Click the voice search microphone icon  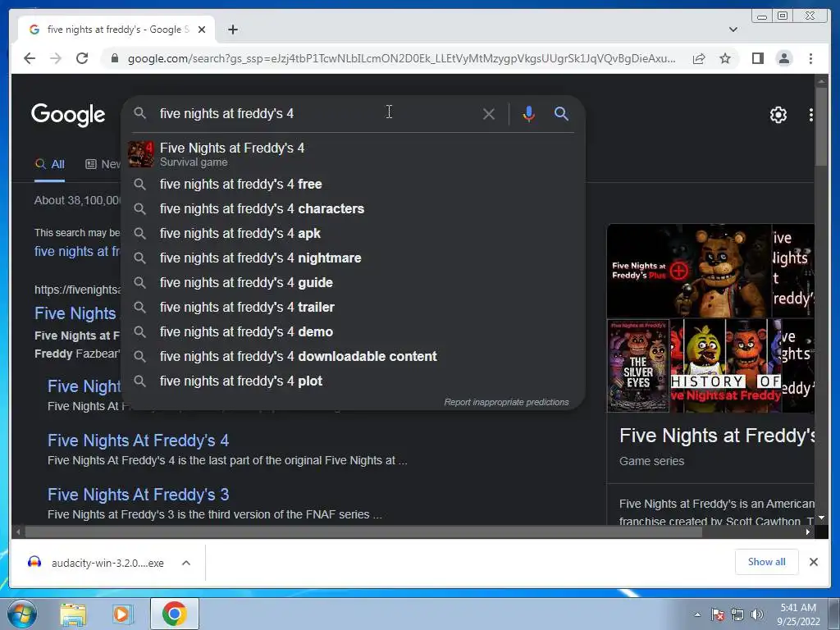coord(528,113)
